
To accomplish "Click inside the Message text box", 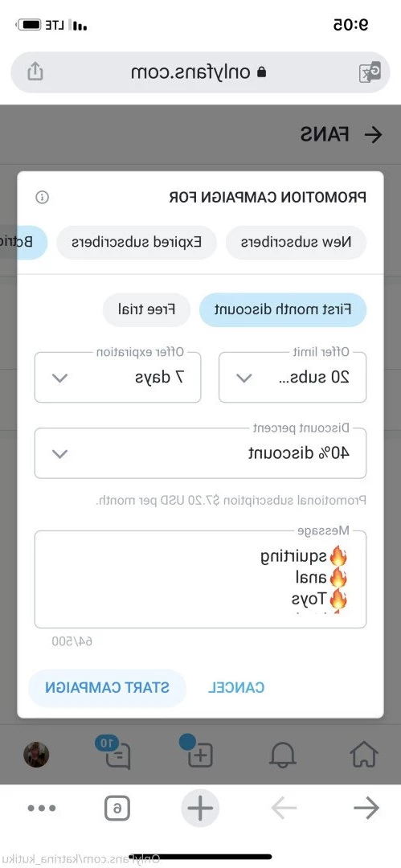I will pos(200,579).
